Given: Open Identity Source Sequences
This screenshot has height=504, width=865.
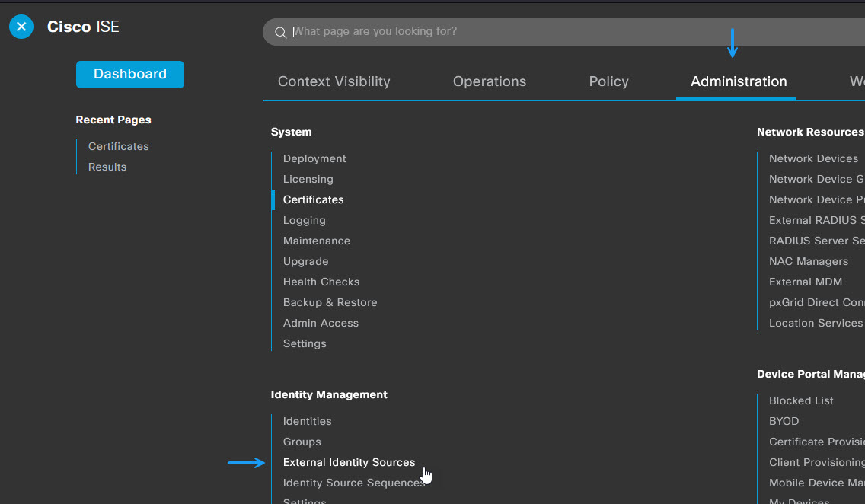Looking at the screenshot, I should (354, 483).
